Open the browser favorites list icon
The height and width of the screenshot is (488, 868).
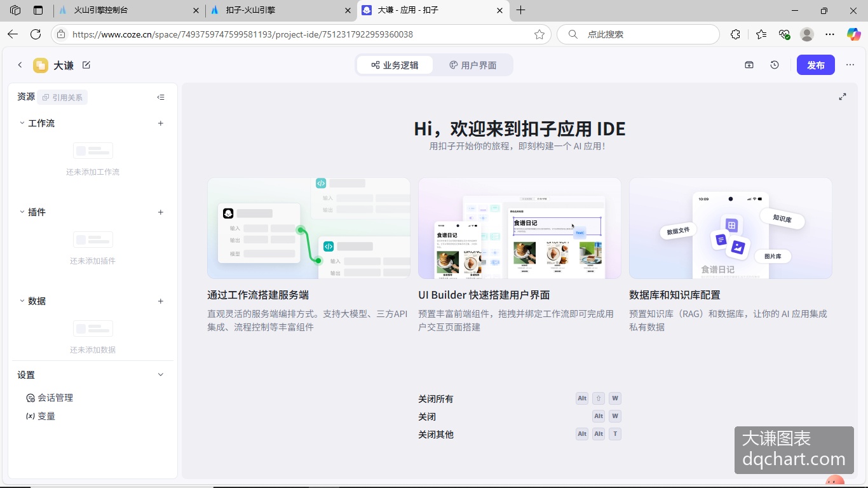point(761,34)
